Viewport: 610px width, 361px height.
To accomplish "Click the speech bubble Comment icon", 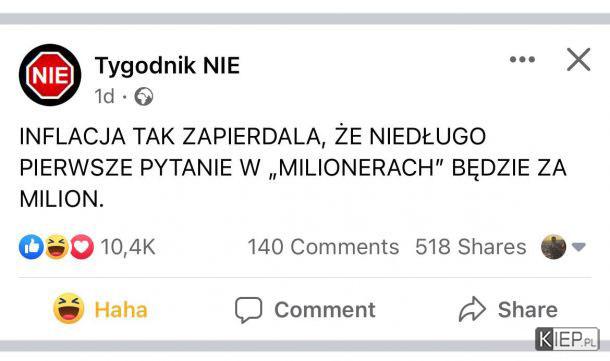I will (x=249, y=310).
